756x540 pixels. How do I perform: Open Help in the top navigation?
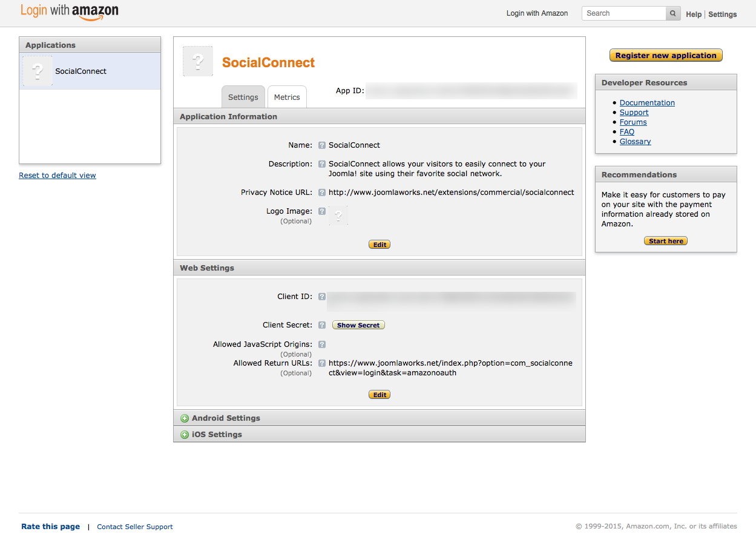tap(694, 15)
